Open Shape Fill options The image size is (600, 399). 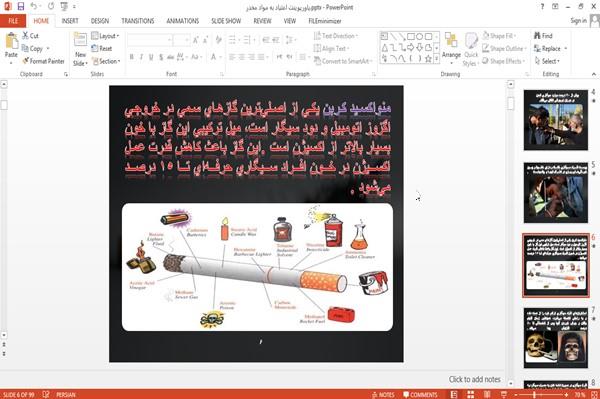coord(499,36)
